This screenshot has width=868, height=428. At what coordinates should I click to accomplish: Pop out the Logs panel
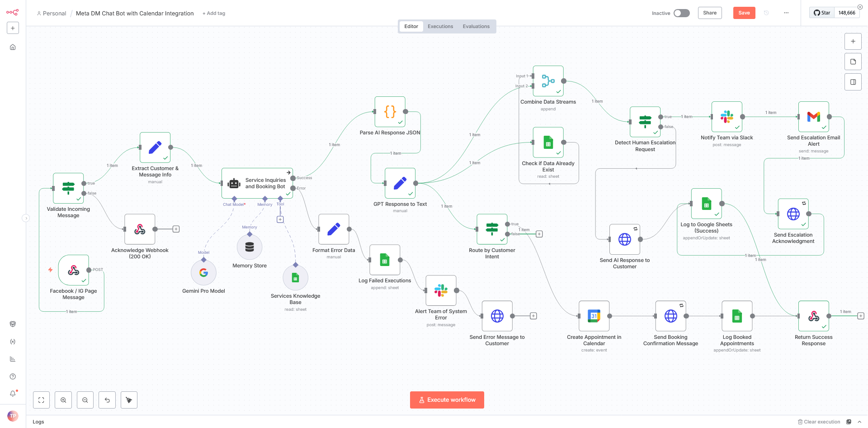pos(849,422)
